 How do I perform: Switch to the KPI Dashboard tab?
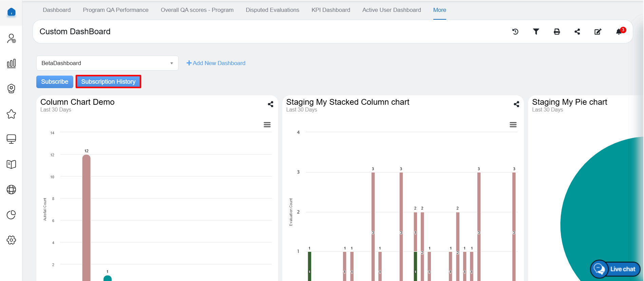(330, 10)
